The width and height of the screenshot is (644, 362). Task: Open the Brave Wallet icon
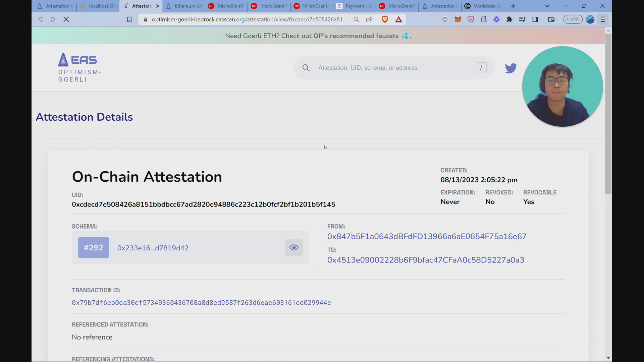(551, 19)
